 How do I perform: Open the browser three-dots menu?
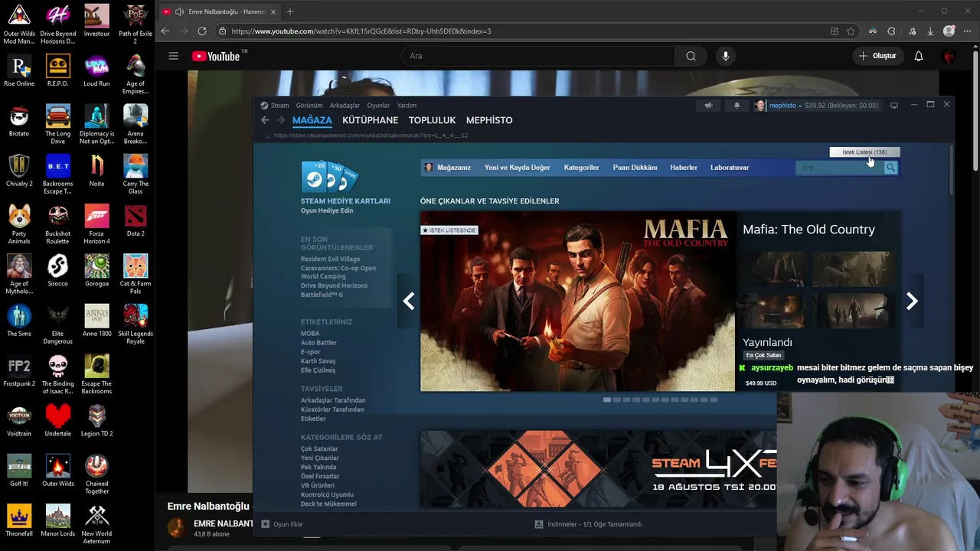coord(967,31)
